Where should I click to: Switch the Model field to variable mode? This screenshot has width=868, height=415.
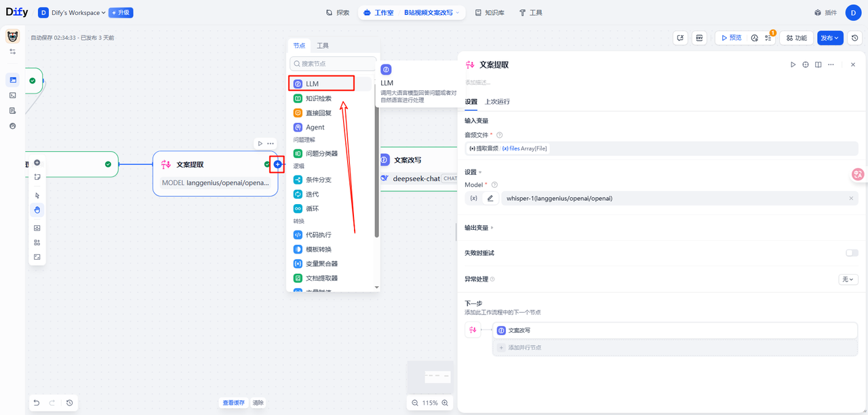point(473,198)
